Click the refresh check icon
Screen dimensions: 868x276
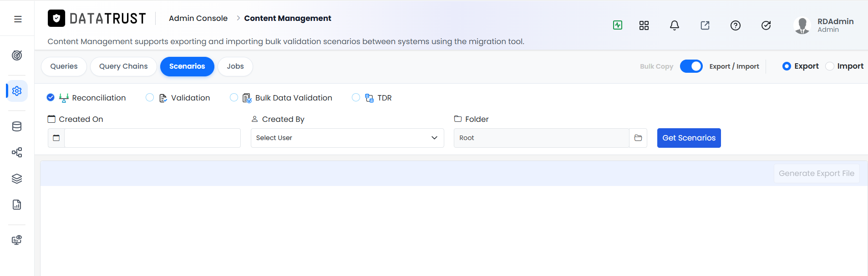tap(766, 25)
